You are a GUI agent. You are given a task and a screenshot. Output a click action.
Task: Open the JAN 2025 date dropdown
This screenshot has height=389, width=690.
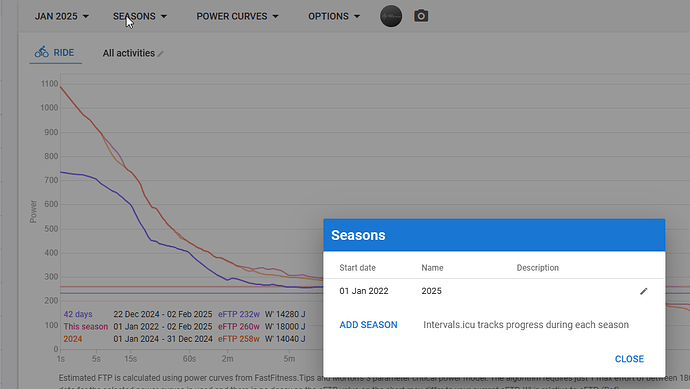62,16
